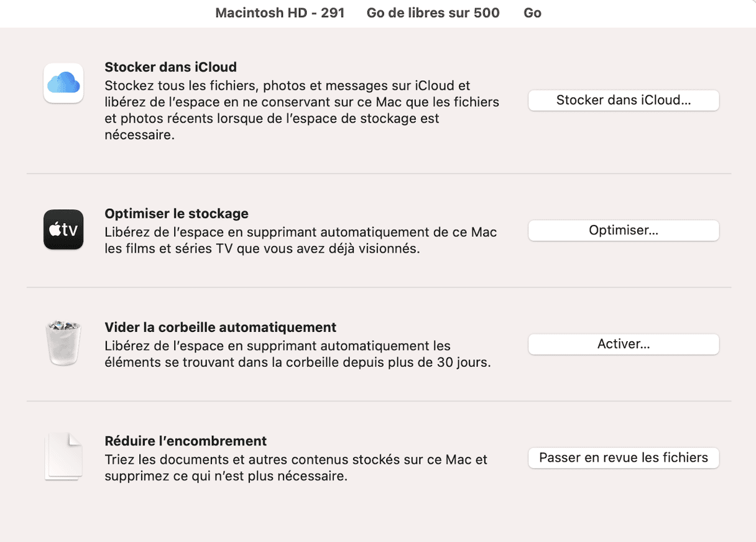Select the "Vider la corbeille automatiquement" heading

(x=221, y=328)
